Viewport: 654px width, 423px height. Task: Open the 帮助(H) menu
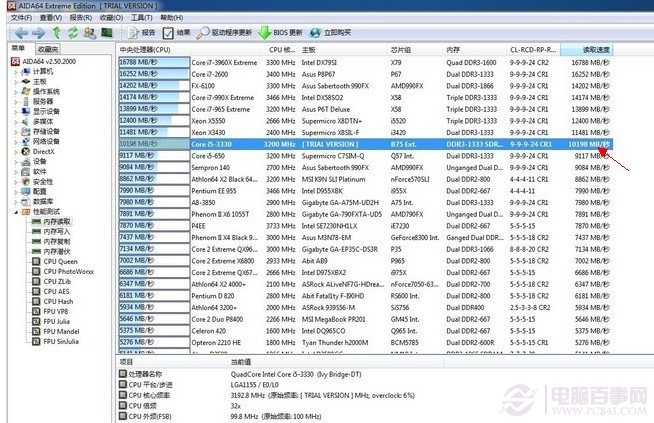172,18
